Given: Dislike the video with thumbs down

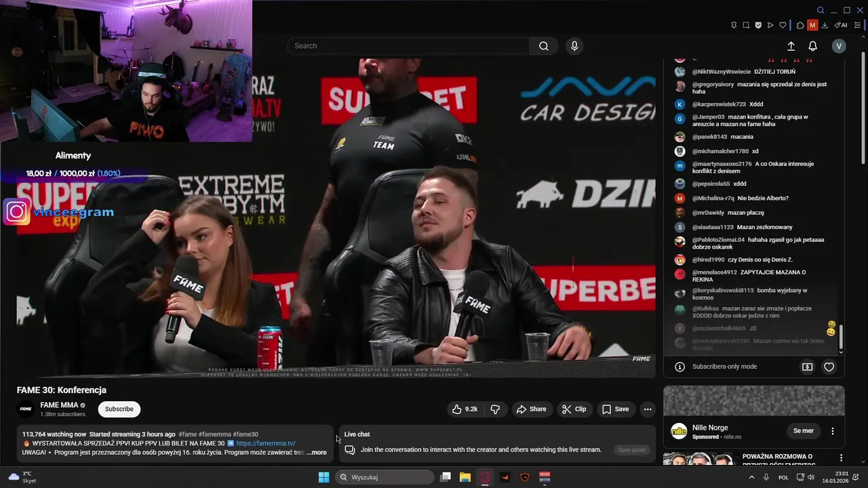Looking at the screenshot, I should tap(495, 409).
